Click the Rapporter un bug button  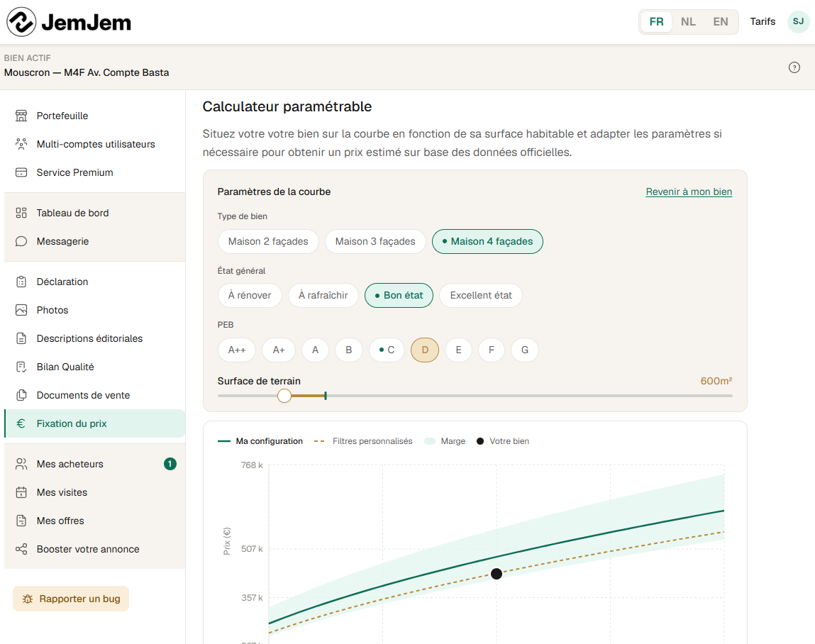(x=71, y=599)
